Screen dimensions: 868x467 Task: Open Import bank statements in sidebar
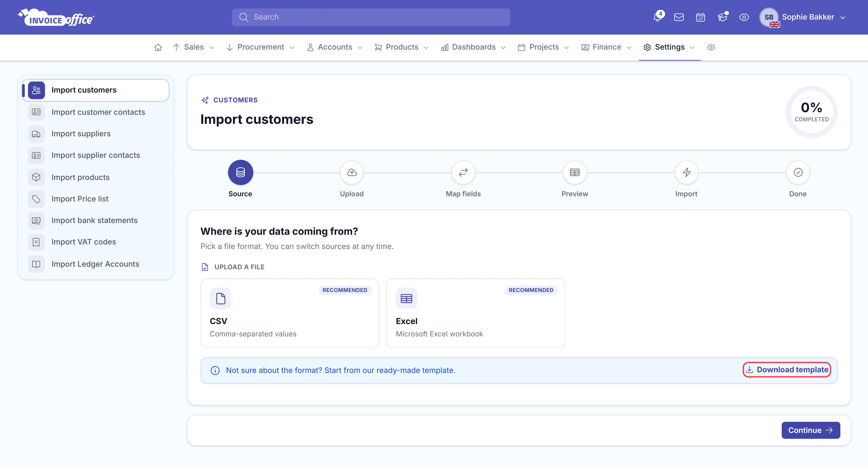tap(96, 220)
